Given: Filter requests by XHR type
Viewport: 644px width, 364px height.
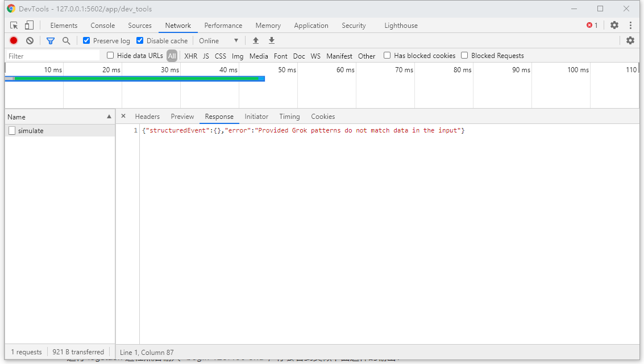Looking at the screenshot, I should [190, 56].
